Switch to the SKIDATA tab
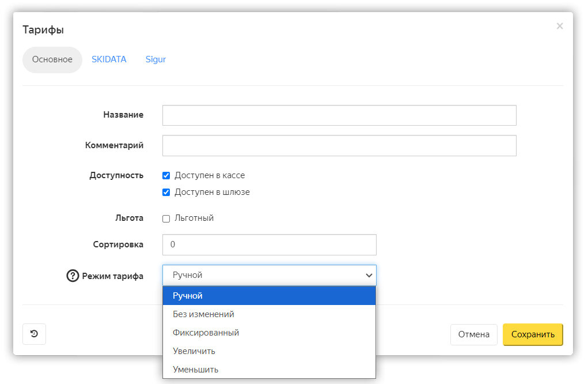This screenshot has width=588, height=384. tap(109, 59)
